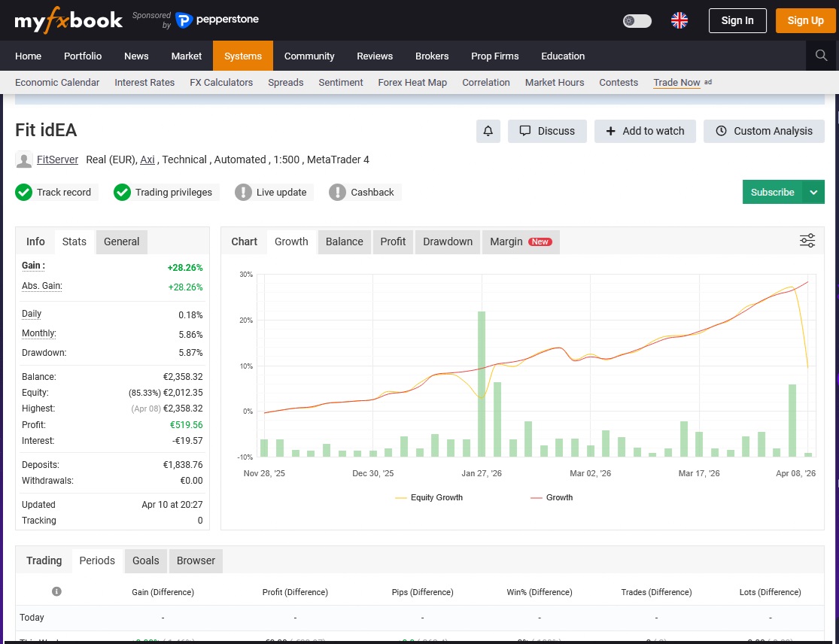Screen dimensions: 839x644
Task: Switch to the Drawdown chart tab
Action: coord(448,241)
